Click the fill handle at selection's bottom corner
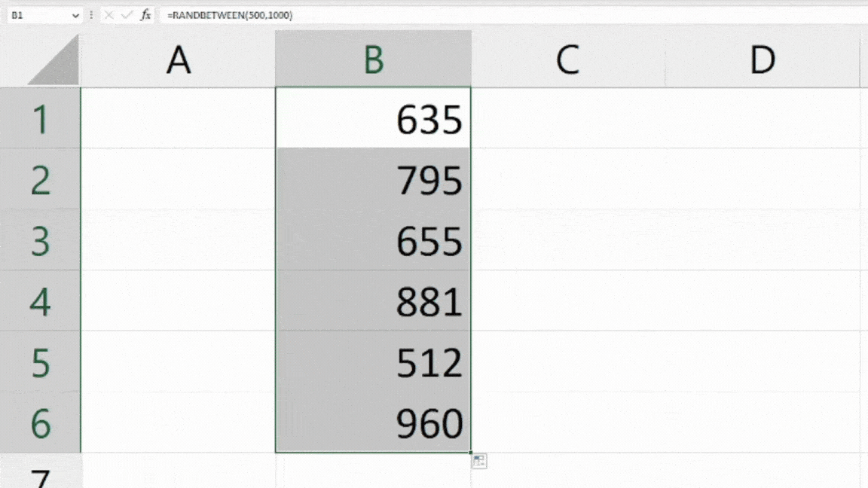This screenshot has height=488, width=868. (470, 453)
